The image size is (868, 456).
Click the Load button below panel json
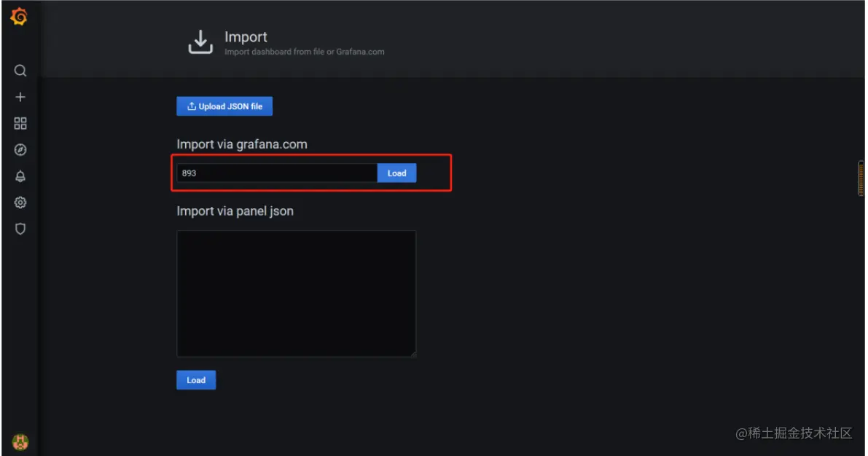[x=196, y=380]
